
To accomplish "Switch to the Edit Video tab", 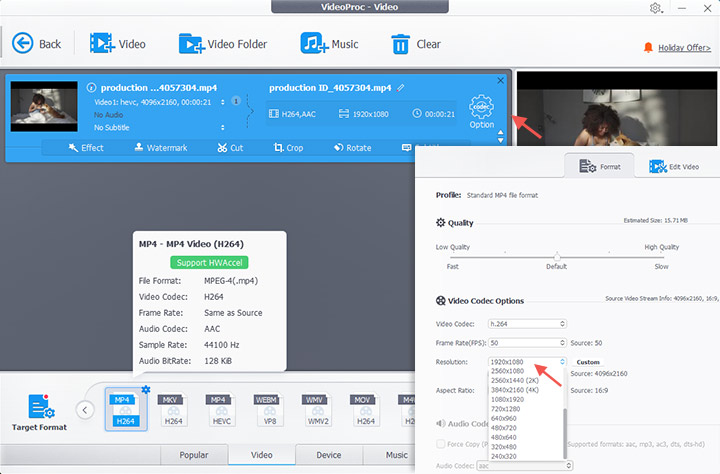I will point(674,166).
